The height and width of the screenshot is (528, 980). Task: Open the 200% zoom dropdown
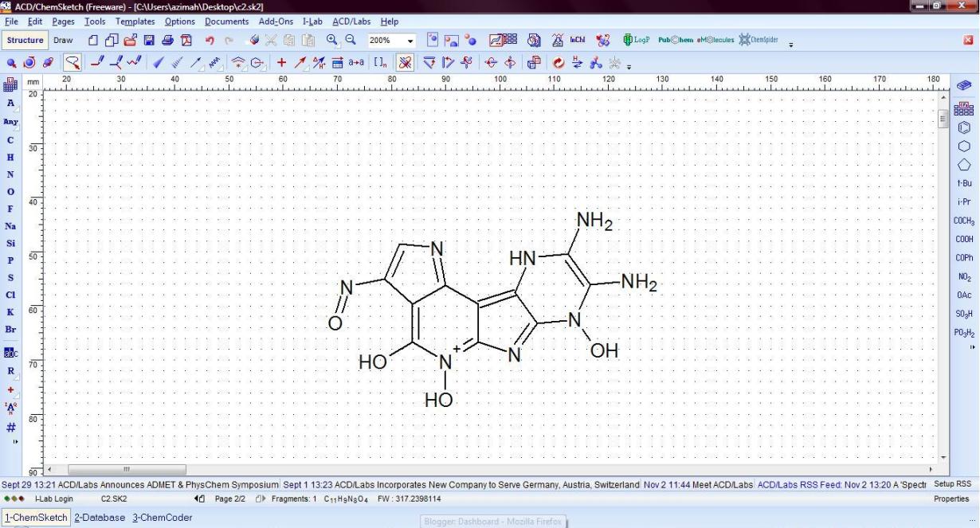coord(411,41)
